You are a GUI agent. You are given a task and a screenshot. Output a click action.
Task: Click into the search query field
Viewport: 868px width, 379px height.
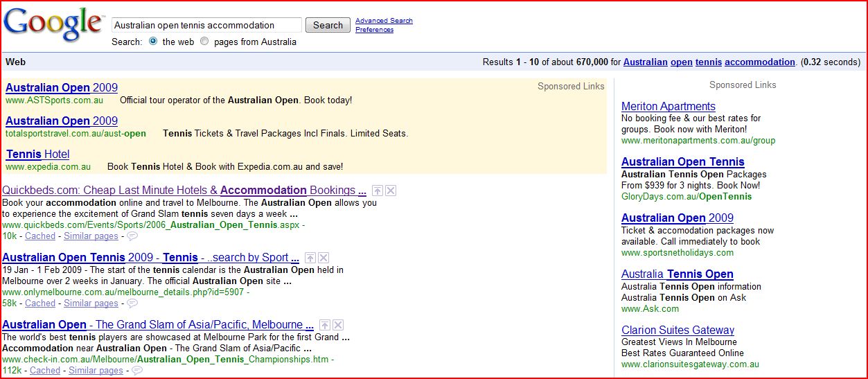coord(206,25)
